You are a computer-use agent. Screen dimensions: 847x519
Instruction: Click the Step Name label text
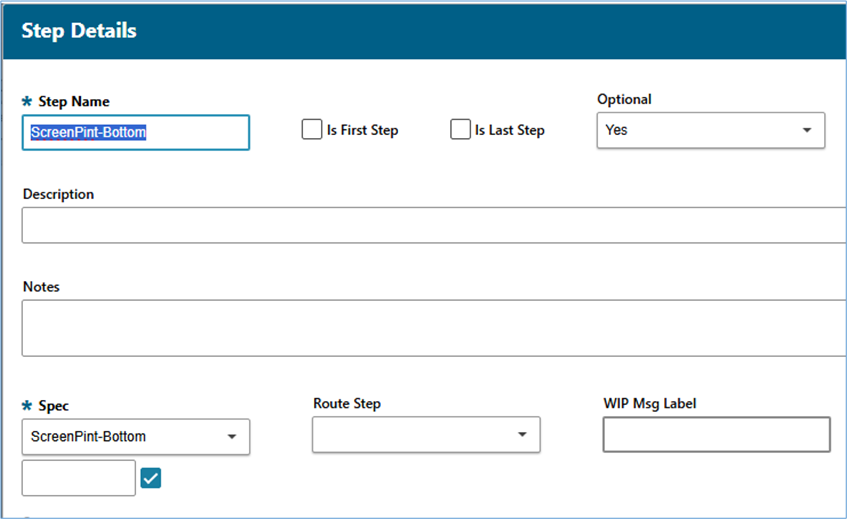pyautogui.click(x=74, y=102)
